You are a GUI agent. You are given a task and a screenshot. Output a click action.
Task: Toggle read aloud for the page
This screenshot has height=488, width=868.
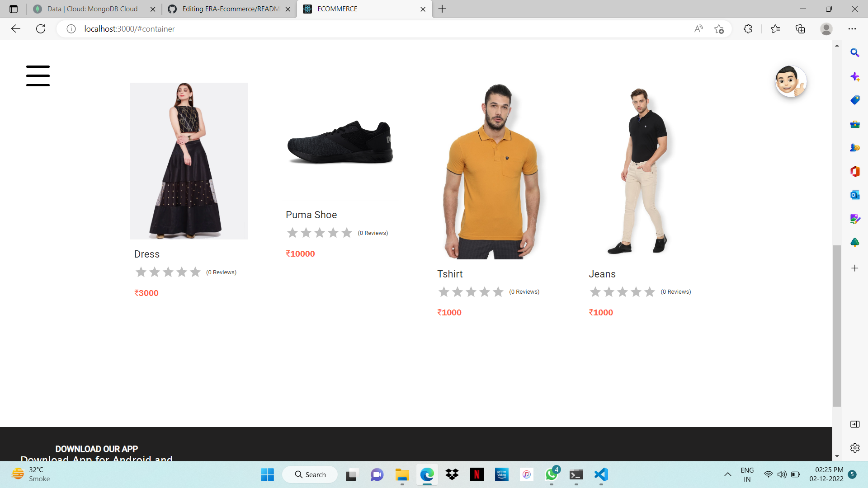(698, 28)
